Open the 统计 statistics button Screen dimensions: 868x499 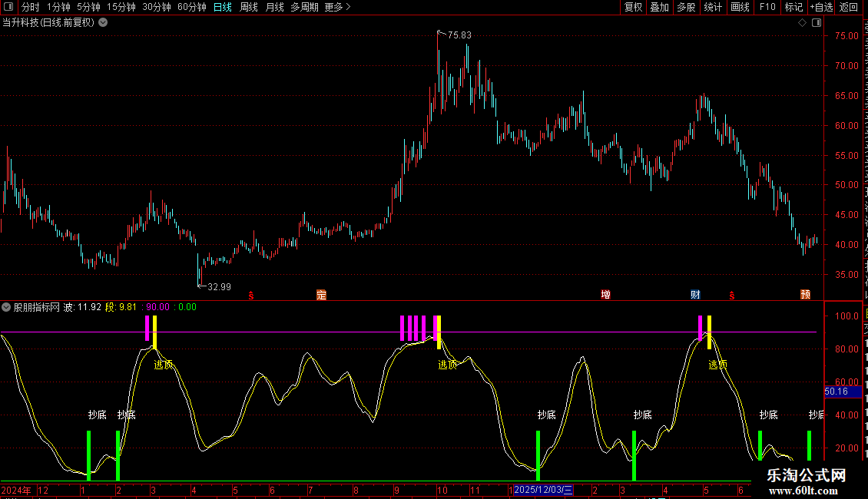(x=713, y=7)
